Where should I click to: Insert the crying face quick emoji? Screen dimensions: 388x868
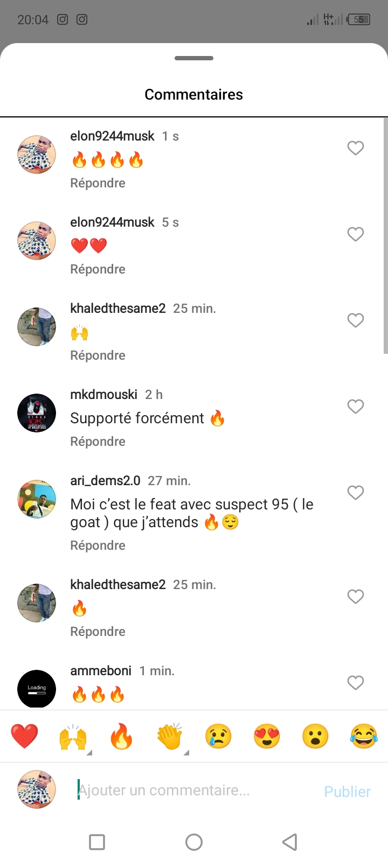coord(218,736)
